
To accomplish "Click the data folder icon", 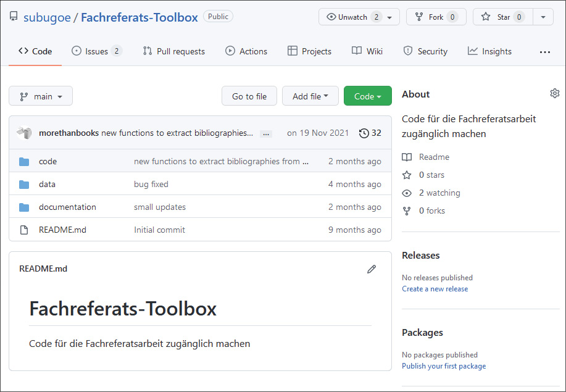I will pos(24,185).
